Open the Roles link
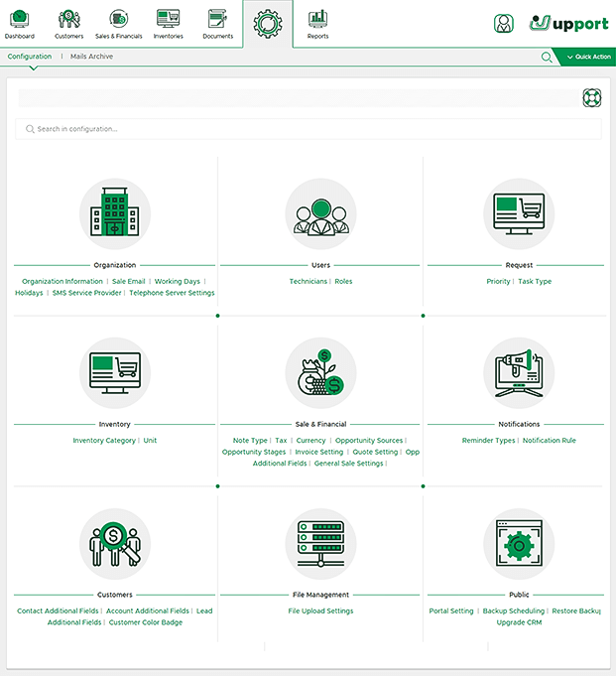616x676 pixels. (343, 281)
